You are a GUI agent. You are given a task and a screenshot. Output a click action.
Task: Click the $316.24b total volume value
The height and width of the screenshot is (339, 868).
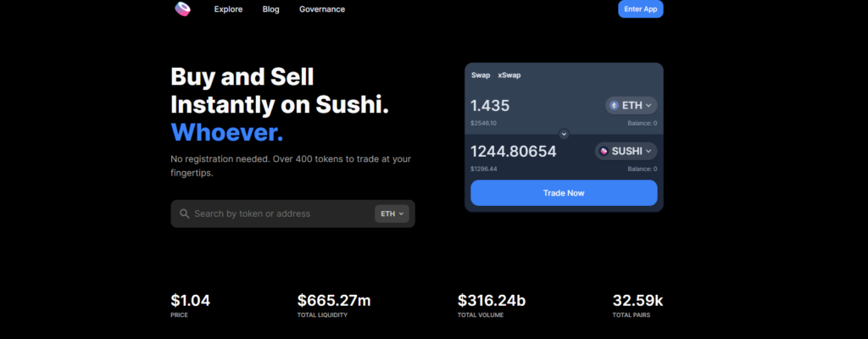pos(492,301)
